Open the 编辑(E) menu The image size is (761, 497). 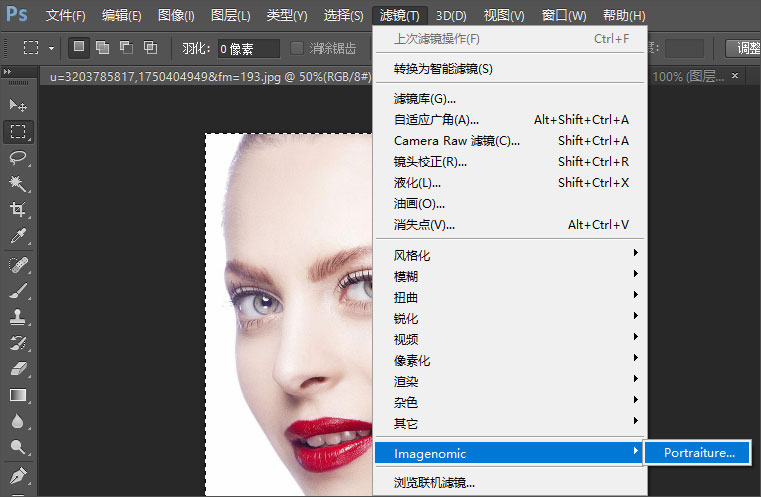[x=121, y=16]
